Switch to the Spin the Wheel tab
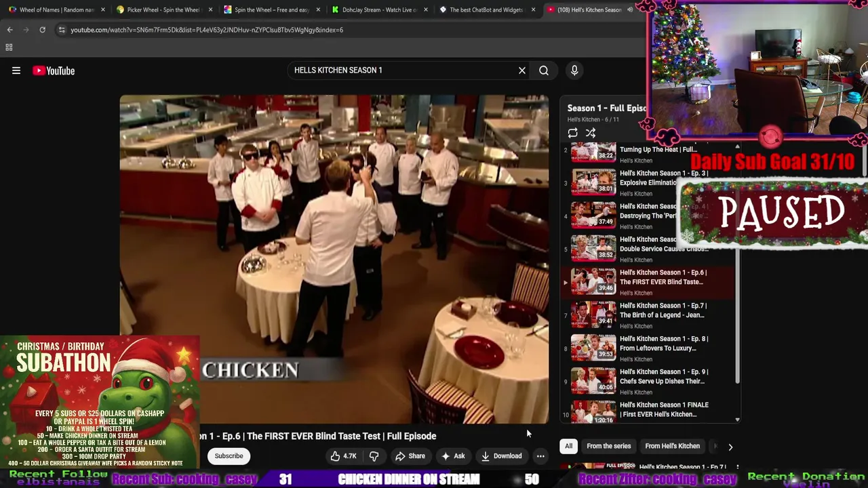 (x=271, y=9)
